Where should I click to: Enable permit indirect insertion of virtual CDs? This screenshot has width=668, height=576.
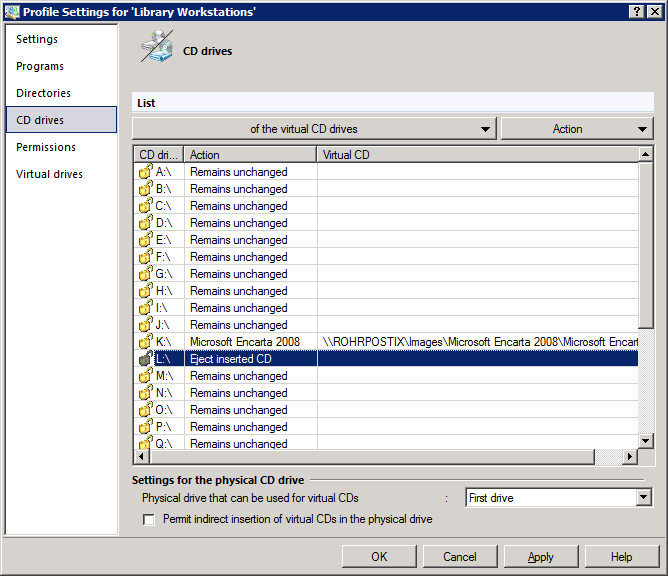[149, 520]
